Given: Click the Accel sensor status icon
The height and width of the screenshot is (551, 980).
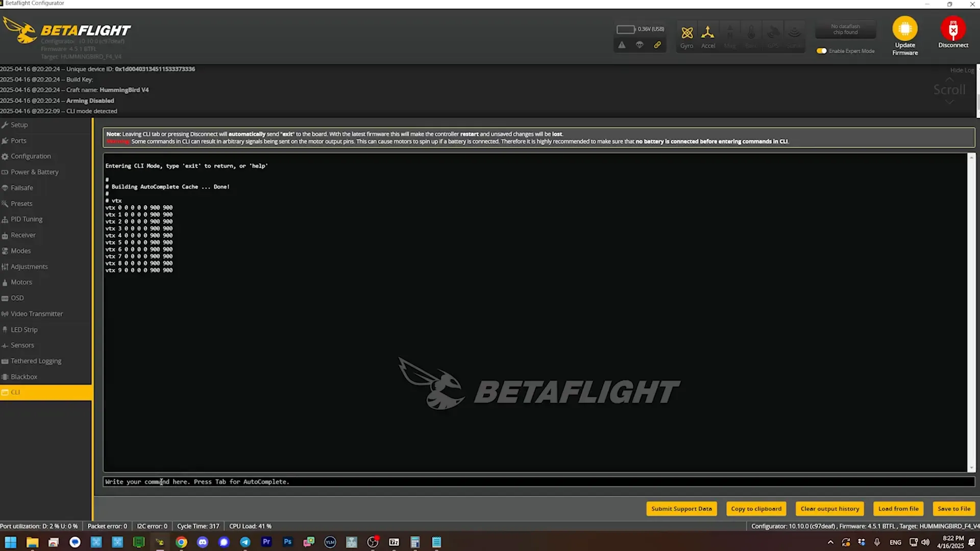Looking at the screenshot, I should click(x=708, y=33).
